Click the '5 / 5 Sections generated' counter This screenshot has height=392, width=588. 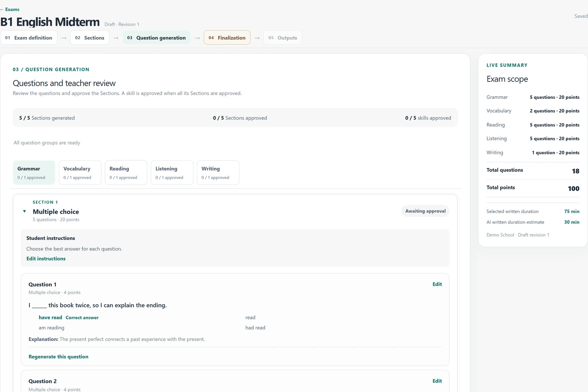(x=47, y=118)
